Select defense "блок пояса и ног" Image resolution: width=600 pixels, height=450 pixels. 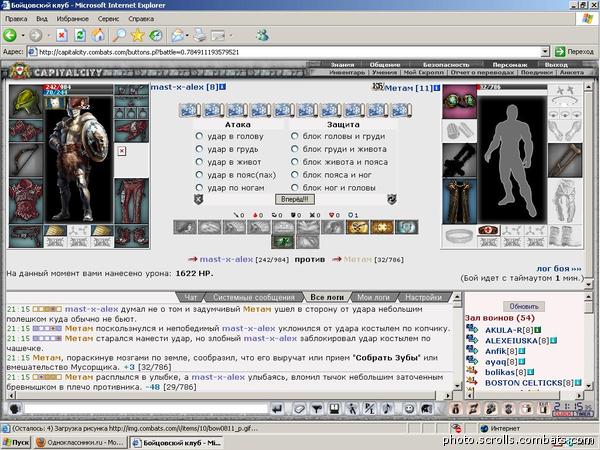pyautogui.click(x=294, y=175)
